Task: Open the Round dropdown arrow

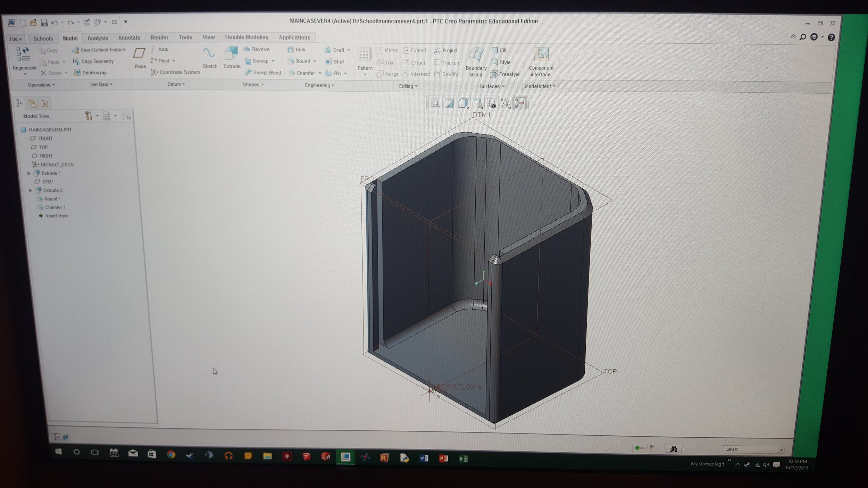Action: 314,61
